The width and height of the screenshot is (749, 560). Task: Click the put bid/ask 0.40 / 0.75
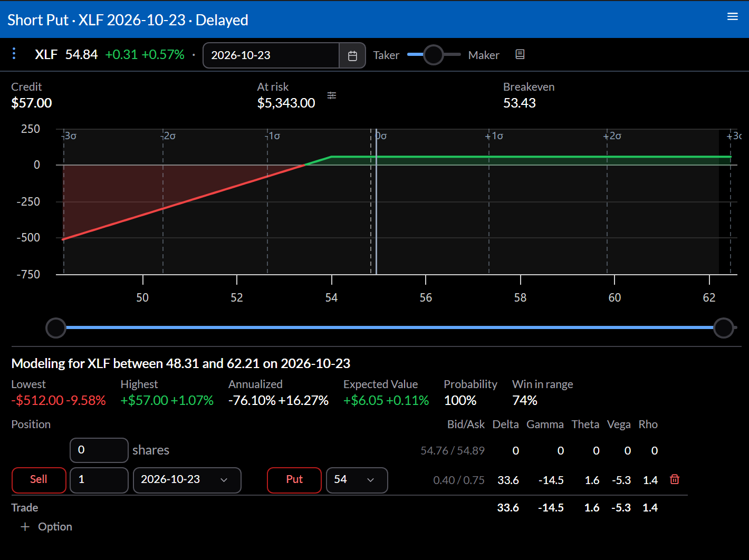[458, 480]
